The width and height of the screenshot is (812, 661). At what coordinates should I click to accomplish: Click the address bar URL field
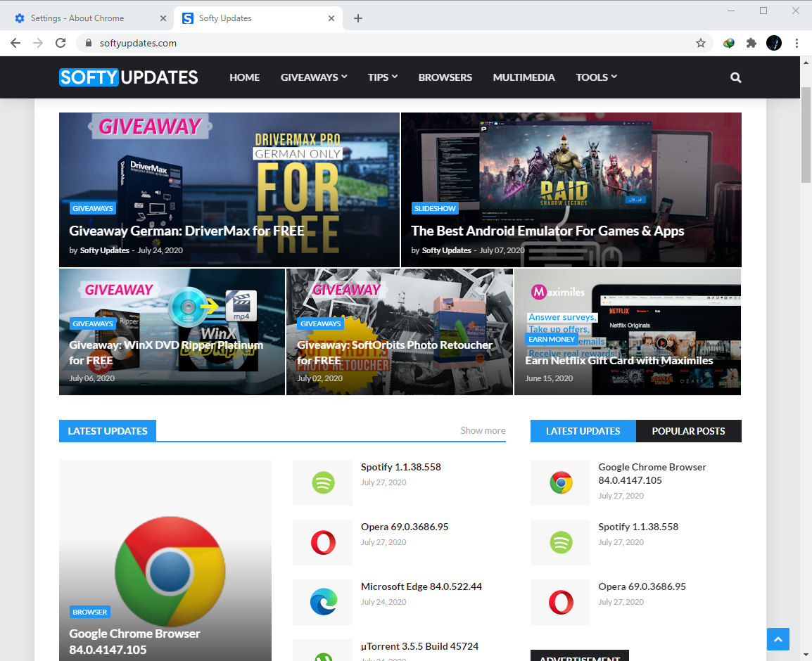393,43
